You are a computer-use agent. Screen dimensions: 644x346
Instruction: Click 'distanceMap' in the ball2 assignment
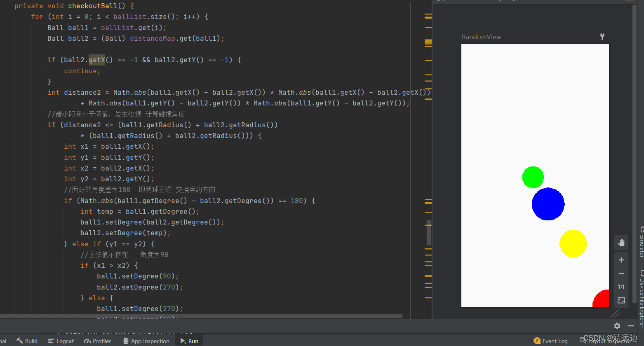[153, 38]
